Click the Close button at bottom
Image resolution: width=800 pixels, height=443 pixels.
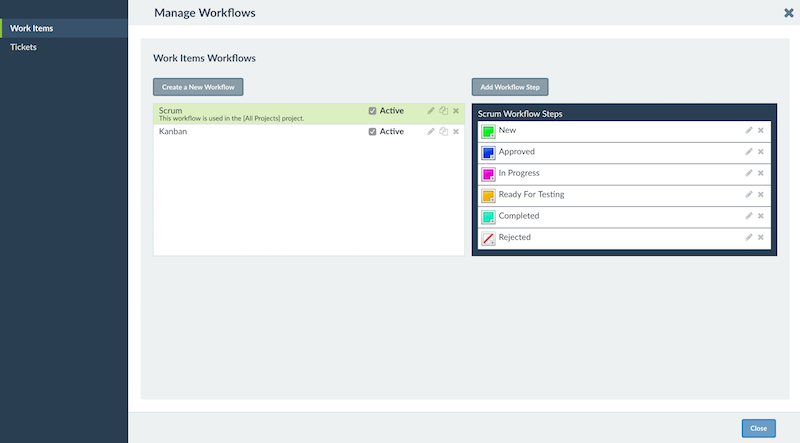coord(758,428)
